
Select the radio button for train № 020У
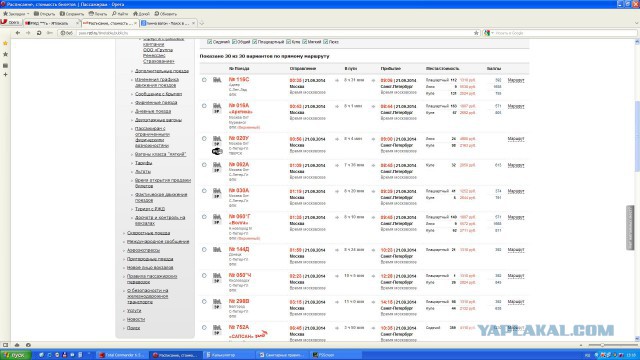pos(204,139)
